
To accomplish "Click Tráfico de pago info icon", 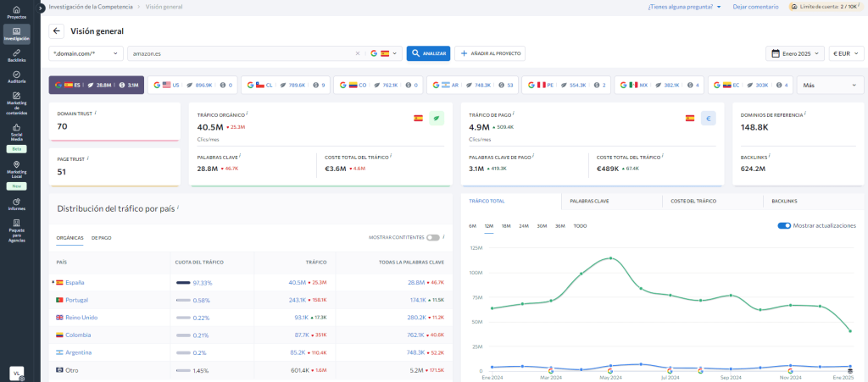I will (513, 113).
